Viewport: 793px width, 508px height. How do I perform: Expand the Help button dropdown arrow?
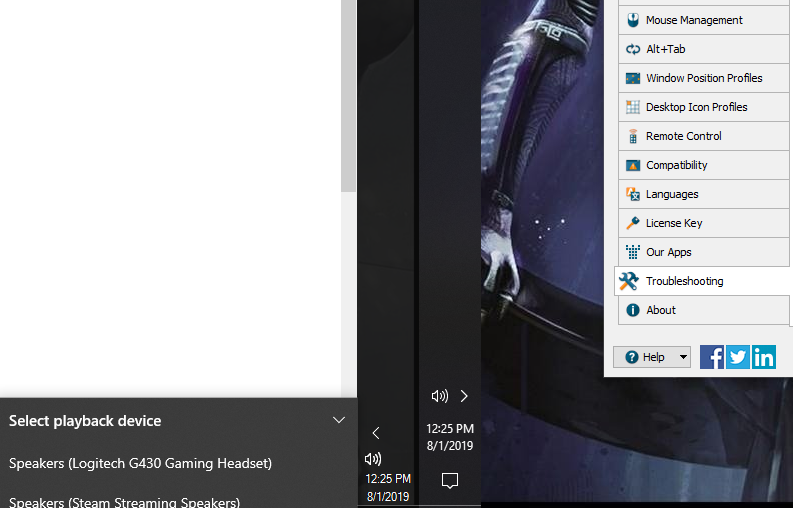[x=683, y=357]
